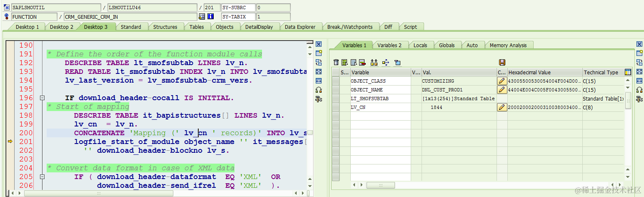Switch to Desktop 2 tab

tap(62, 27)
